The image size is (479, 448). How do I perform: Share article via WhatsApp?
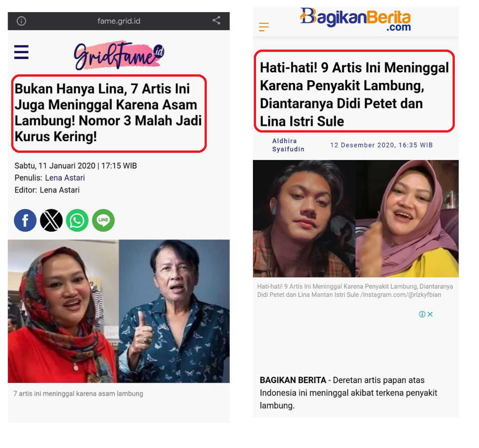pyautogui.click(x=77, y=220)
